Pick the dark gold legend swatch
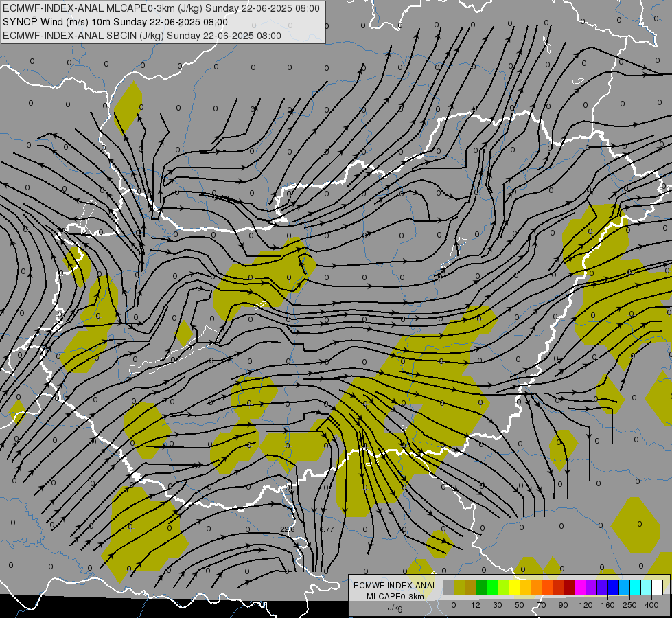 pyautogui.click(x=471, y=587)
